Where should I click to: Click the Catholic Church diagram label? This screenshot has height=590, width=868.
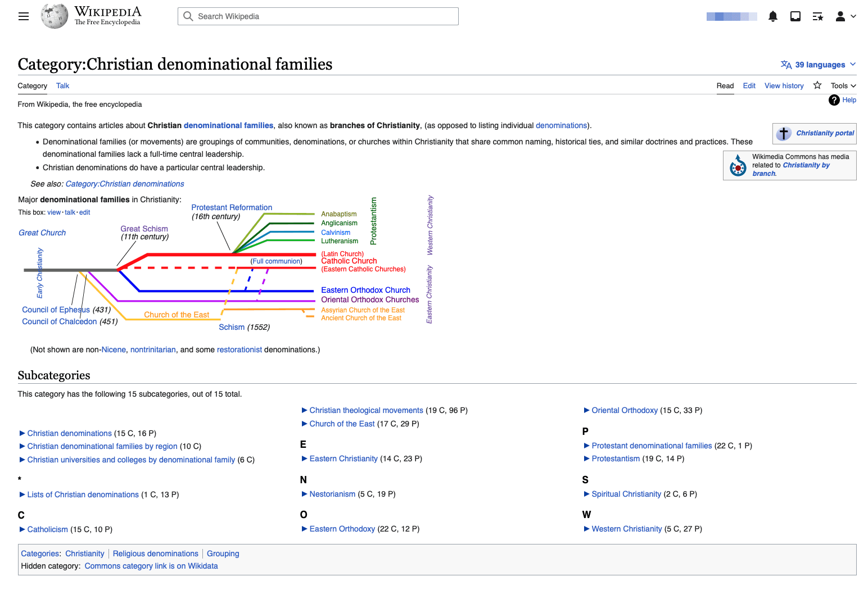(x=349, y=261)
